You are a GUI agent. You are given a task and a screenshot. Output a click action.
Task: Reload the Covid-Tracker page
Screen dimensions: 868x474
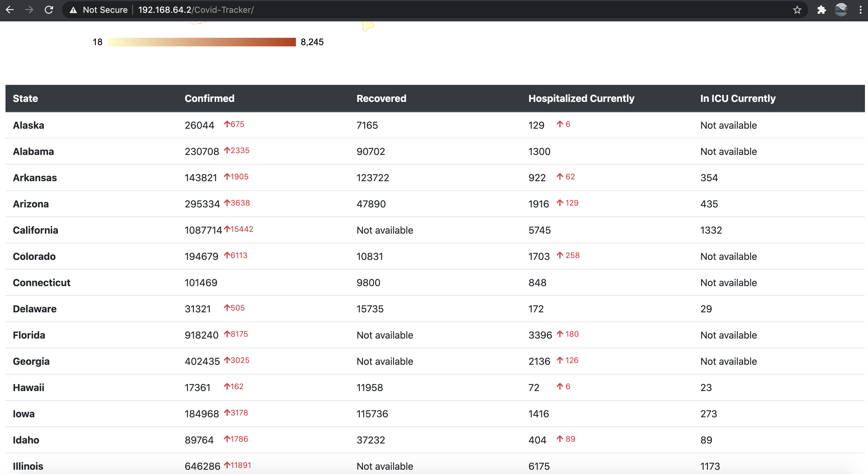49,10
